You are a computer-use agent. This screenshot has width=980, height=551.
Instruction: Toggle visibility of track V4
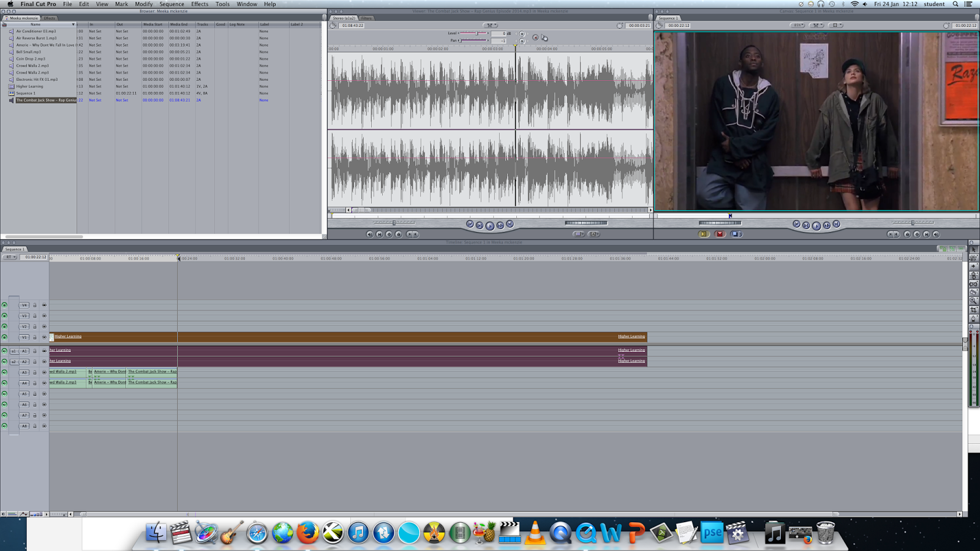[4, 305]
